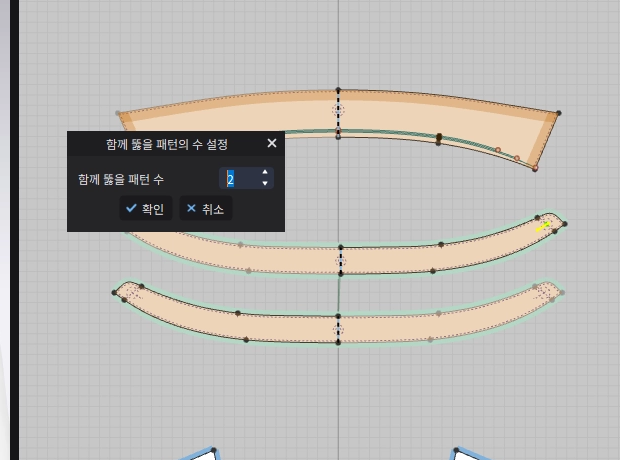Click the yellow marker on middle pattern
Screen dimensions: 620x460
543,226
